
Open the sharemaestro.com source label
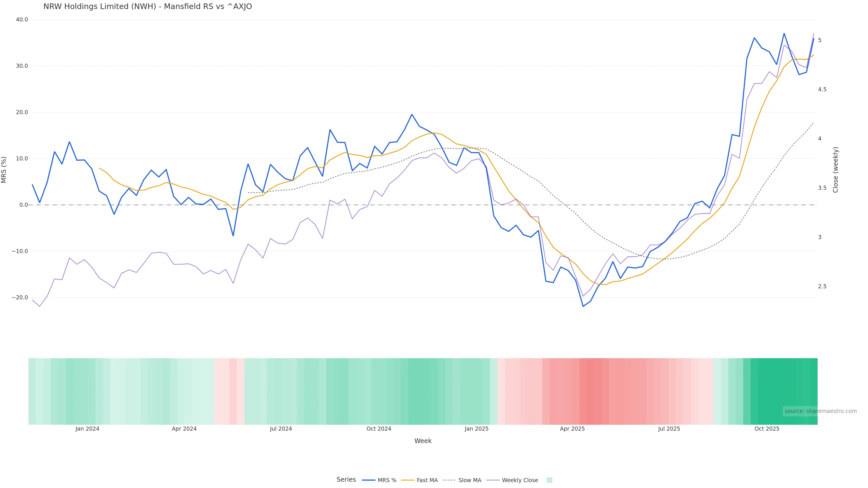(x=820, y=411)
